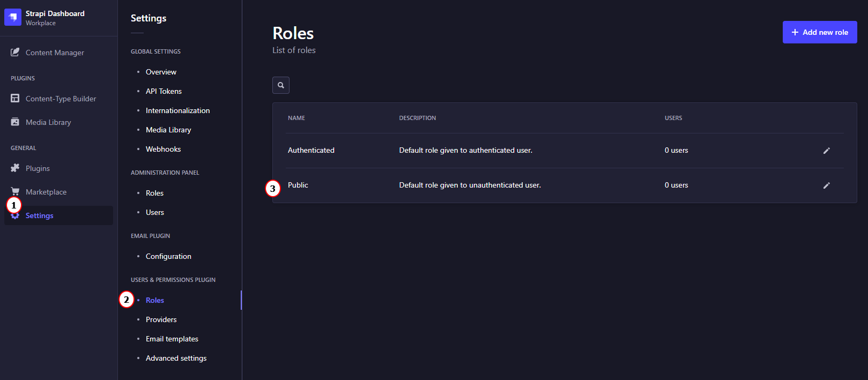Open Email Plugin Configuration

(168, 256)
